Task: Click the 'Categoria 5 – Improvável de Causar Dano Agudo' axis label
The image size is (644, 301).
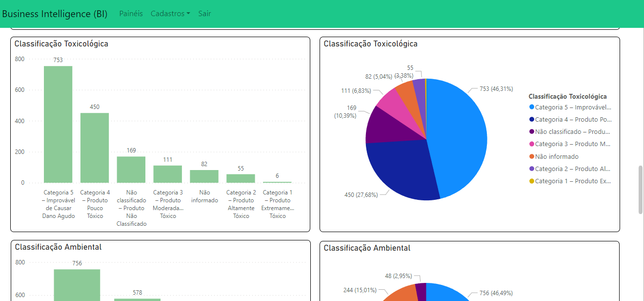Action: click(59, 204)
